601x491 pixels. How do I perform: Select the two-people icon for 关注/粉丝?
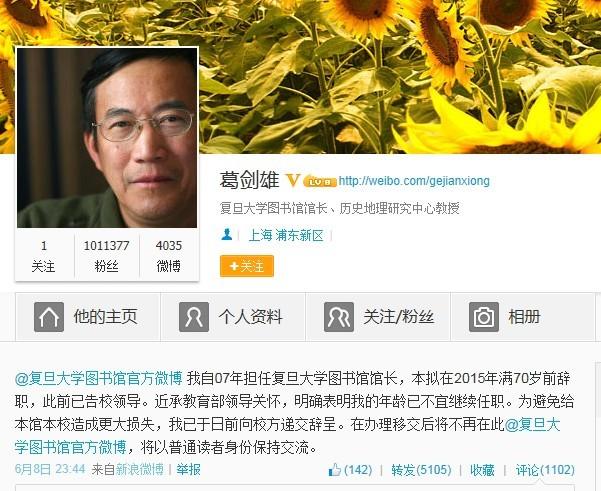pyautogui.click(x=339, y=317)
